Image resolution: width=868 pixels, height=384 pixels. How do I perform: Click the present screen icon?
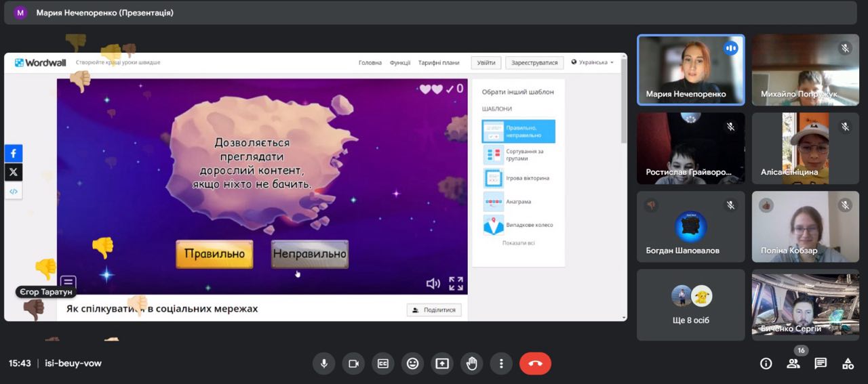coord(442,364)
